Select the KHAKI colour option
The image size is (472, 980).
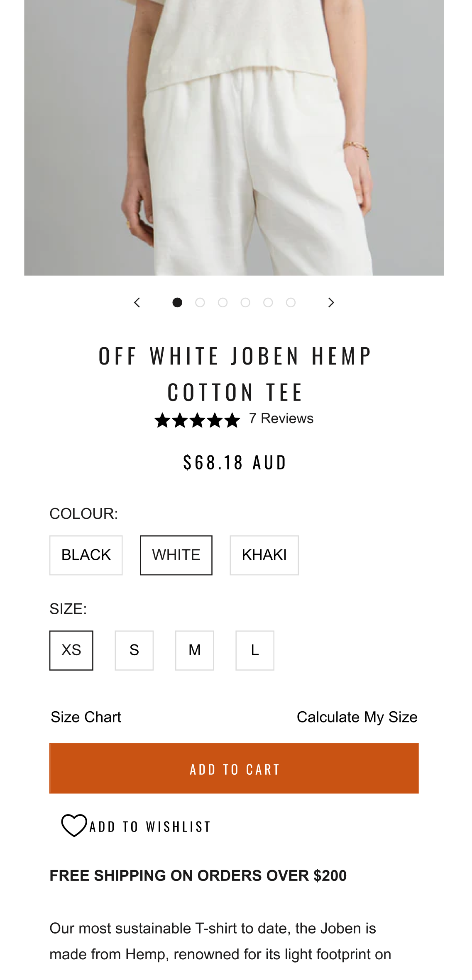point(264,555)
